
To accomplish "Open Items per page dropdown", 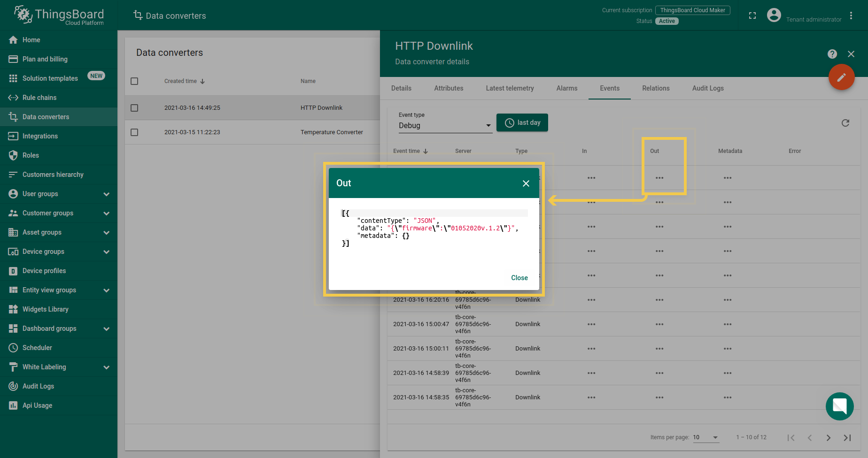I will (x=705, y=437).
